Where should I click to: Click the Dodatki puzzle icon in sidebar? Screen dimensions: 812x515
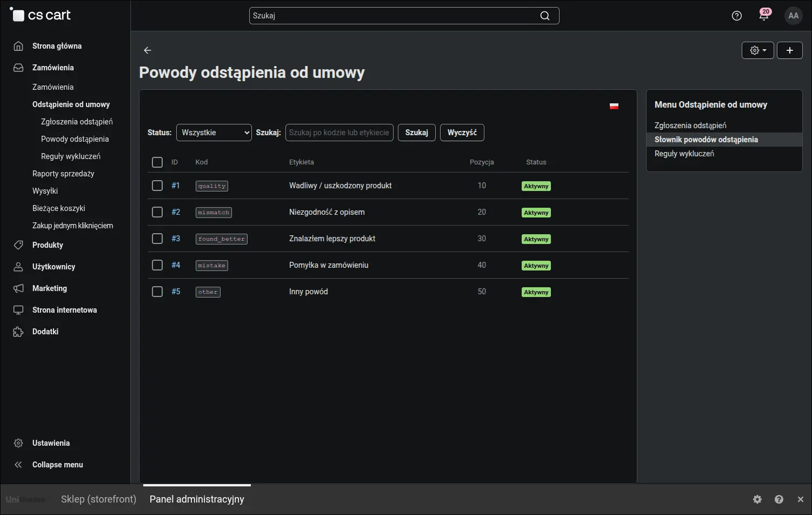click(x=18, y=332)
